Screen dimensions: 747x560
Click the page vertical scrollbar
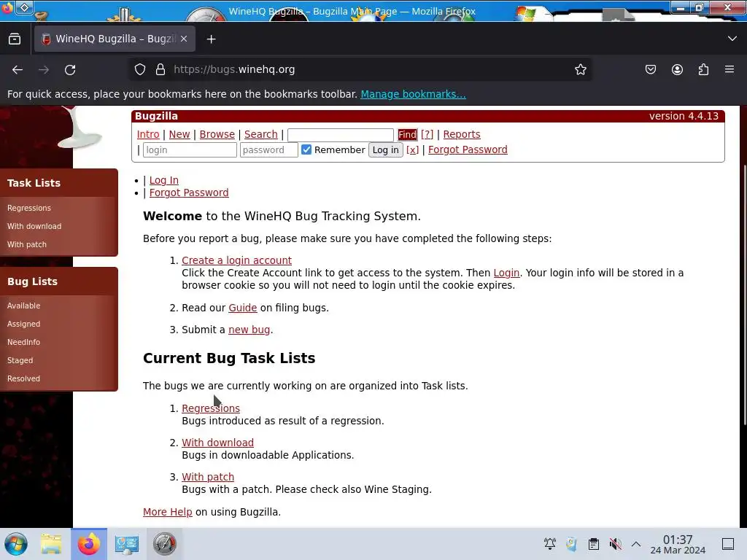pyautogui.click(x=743, y=295)
